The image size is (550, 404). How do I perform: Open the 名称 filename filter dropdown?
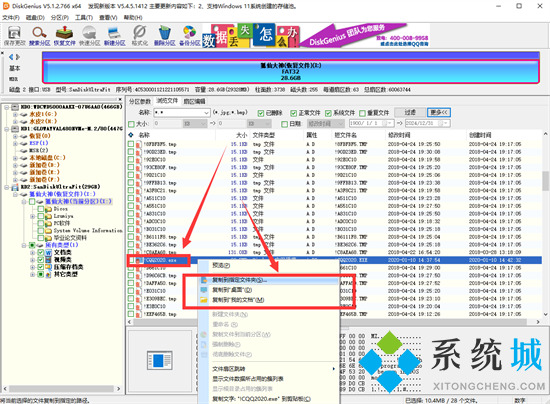[206, 113]
